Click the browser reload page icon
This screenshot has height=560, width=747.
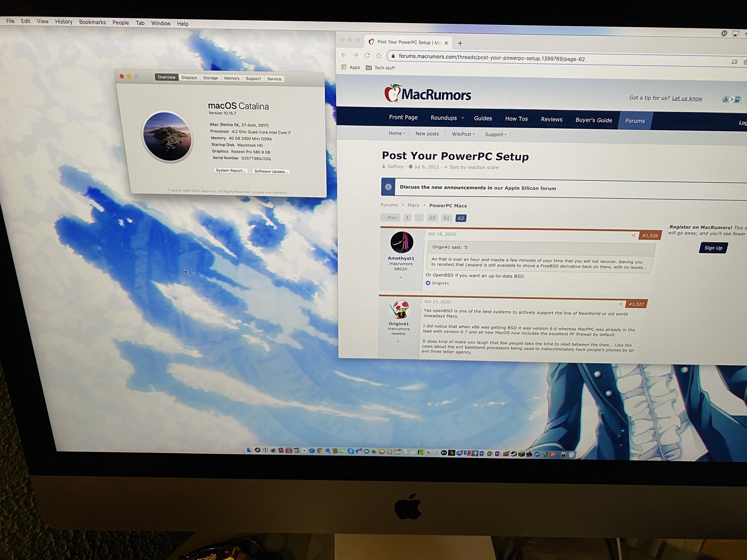(367, 55)
